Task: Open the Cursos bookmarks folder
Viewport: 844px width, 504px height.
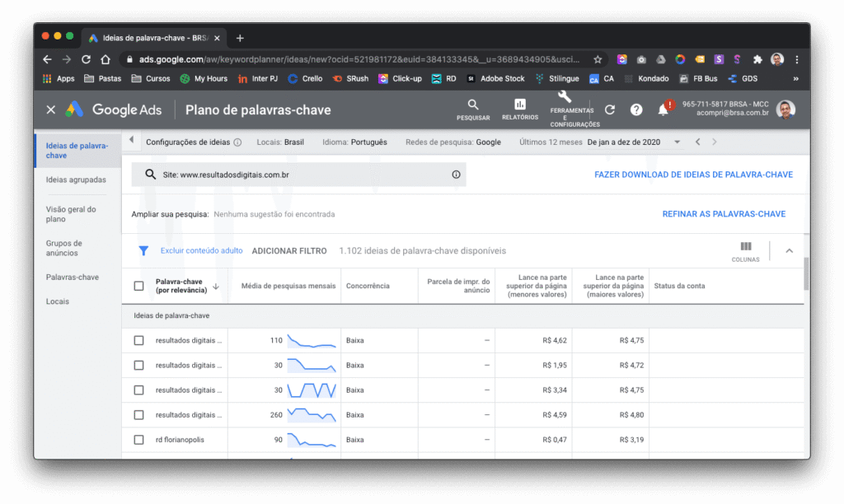Action: point(151,78)
